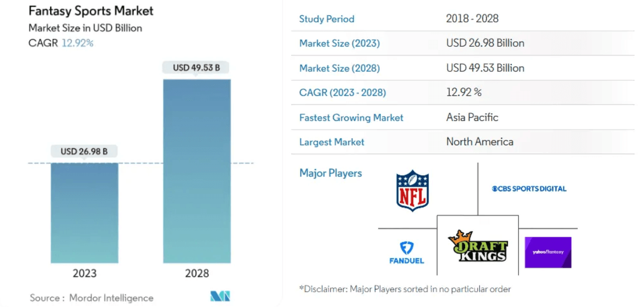Viewport: 644px width, 307px height.
Task: Click the Fastest Growing Market label
Action: point(351,118)
